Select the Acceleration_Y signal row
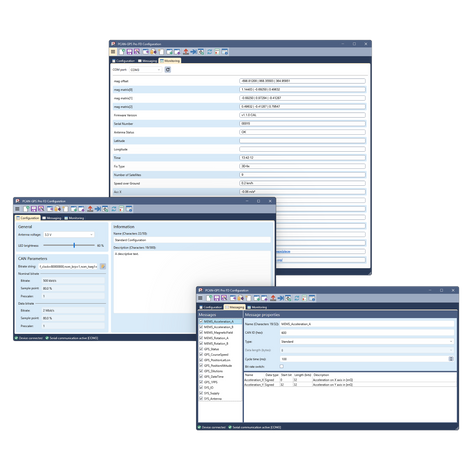Viewport: 469px width, 469px height. click(350, 385)
